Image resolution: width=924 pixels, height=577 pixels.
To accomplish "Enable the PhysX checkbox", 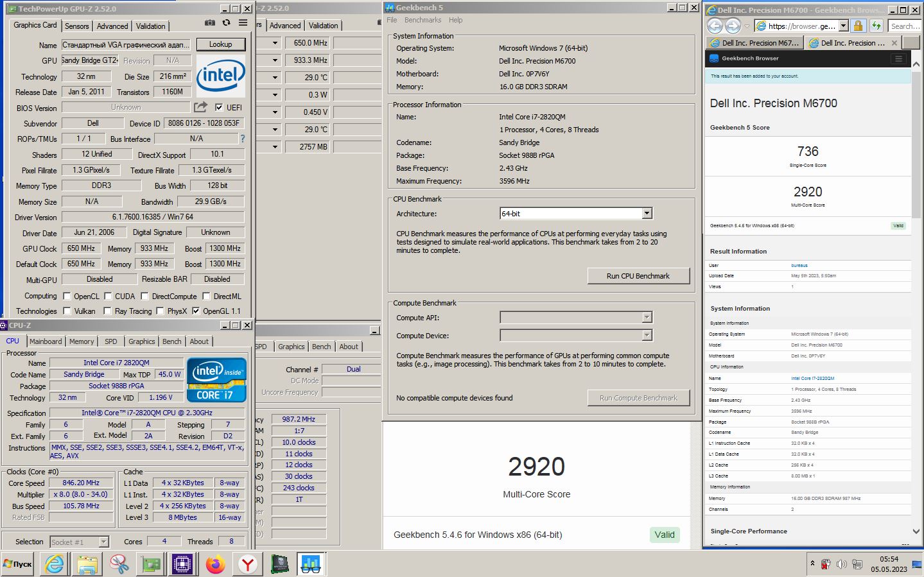I will tap(160, 311).
